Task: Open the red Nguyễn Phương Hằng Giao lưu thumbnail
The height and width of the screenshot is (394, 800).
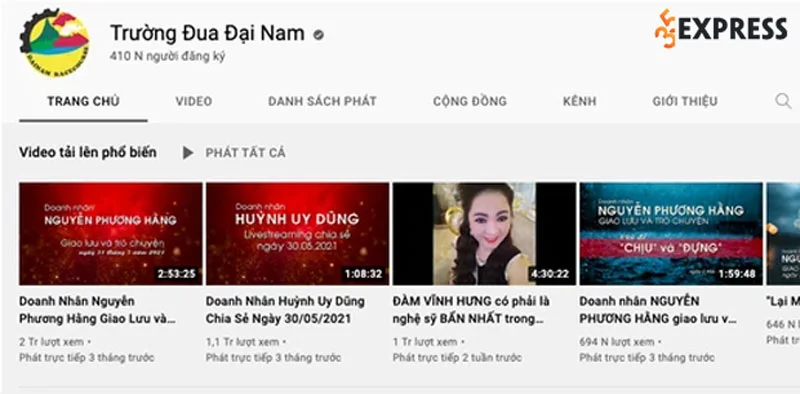Action: [x=111, y=234]
